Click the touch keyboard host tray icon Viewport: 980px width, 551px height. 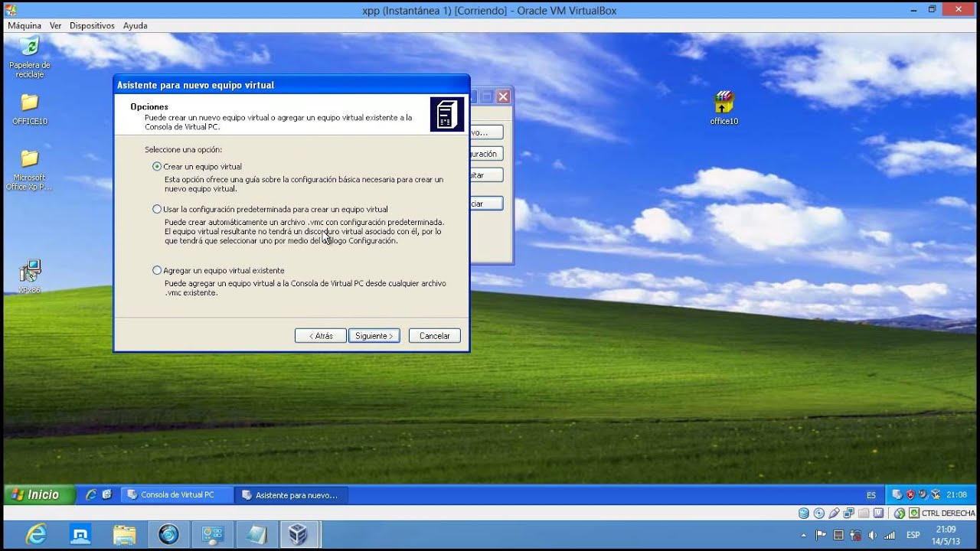(838, 535)
